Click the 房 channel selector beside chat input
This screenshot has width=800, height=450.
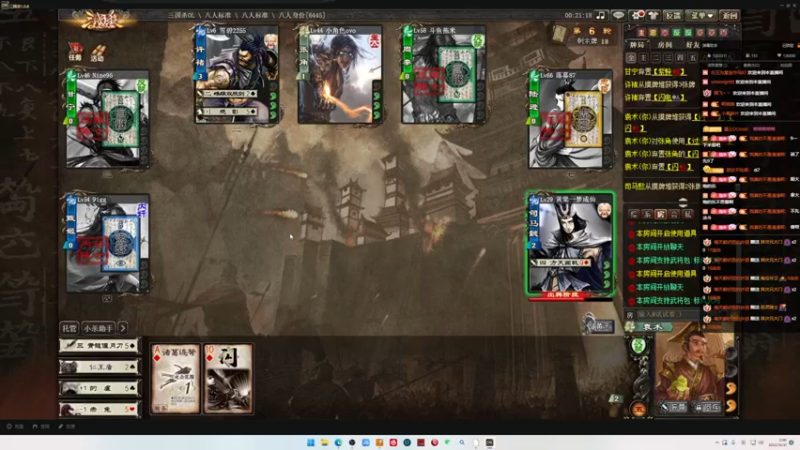point(630,315)
